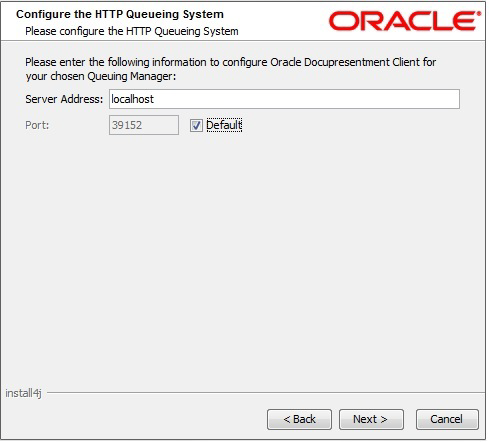Click the instruction text mentioning Oracle Docupresentment Client
490x448 pixels.
point(231,69)
